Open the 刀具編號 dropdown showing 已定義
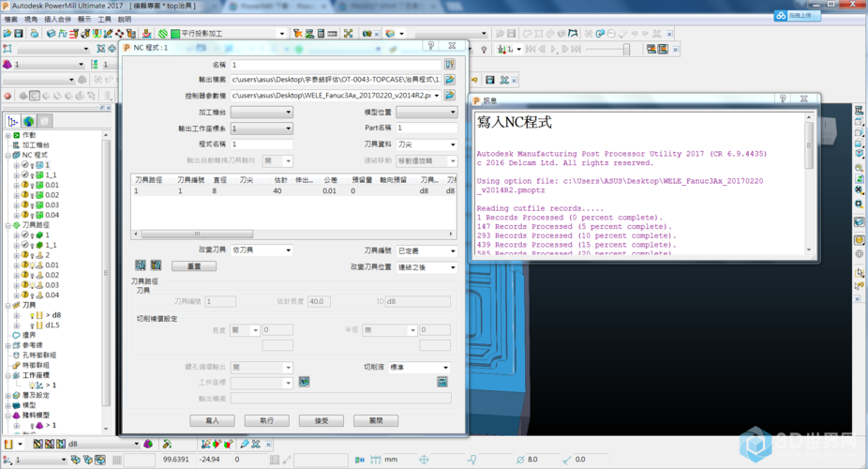This screenshot has width=868, height=469. click(x=427, y=250)
